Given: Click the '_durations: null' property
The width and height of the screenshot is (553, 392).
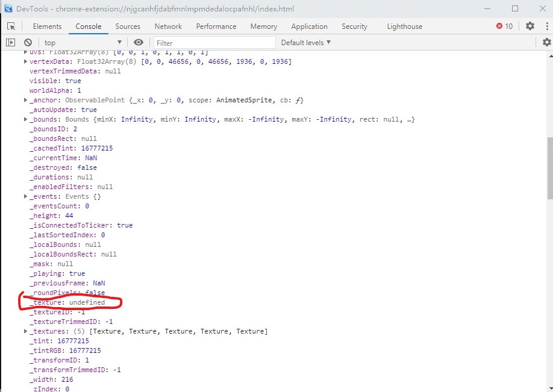Looking at the screenshot, I should pyautogui.click(x=61, y=177).
